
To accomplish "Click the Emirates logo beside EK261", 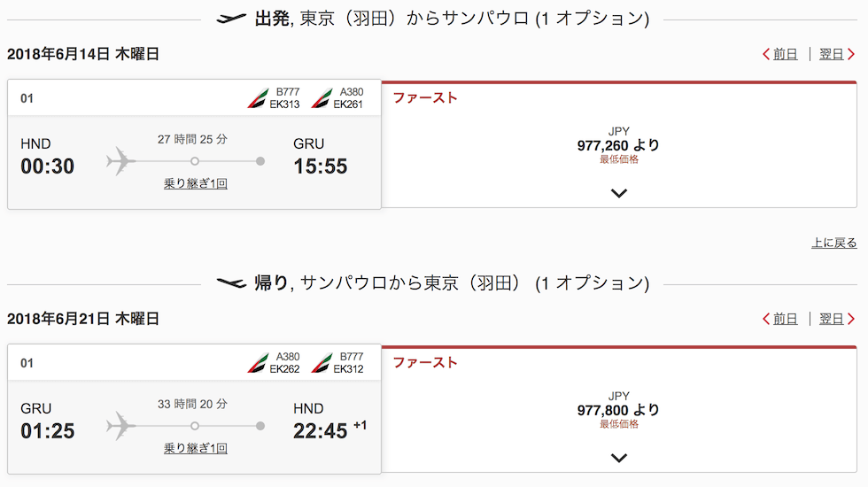I will click(x=321, y=98).
